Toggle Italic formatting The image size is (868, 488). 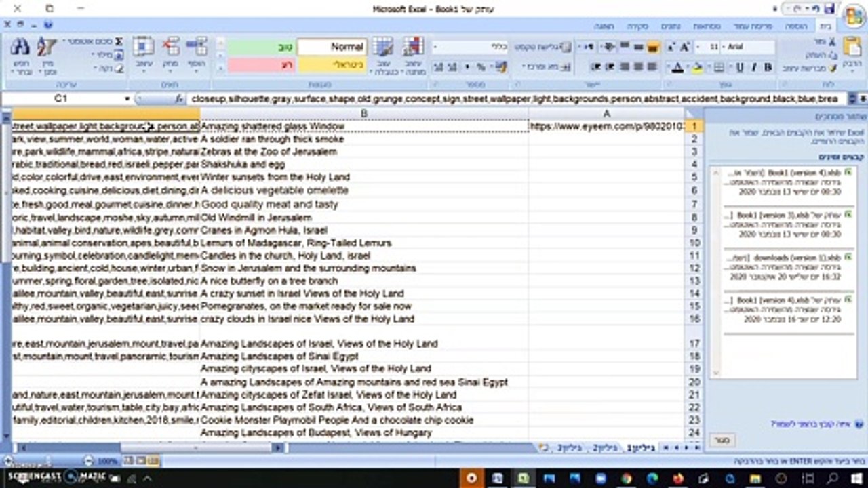(x=753, y=67)
